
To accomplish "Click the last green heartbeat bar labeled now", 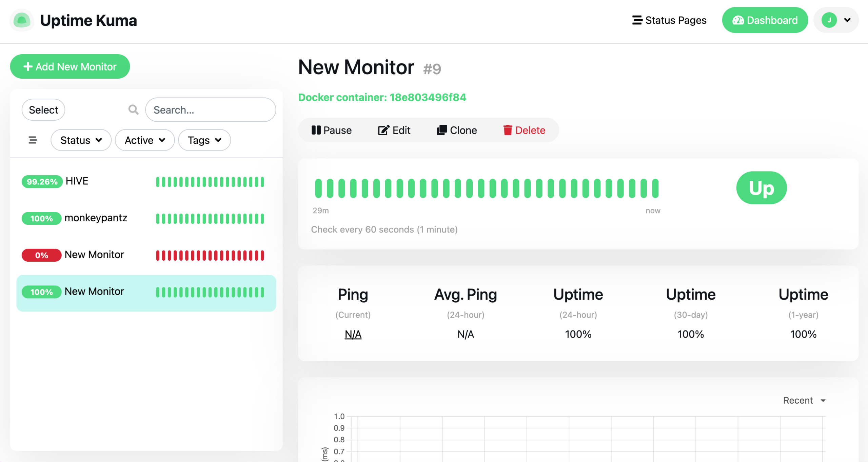I will pyautogui.click(x=655, y=188).
